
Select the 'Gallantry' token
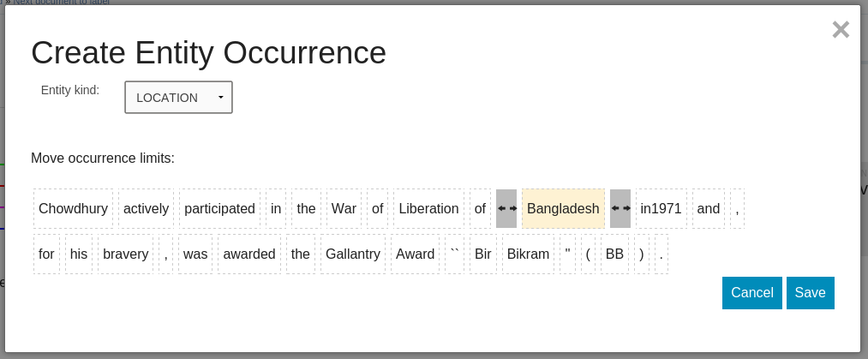[x=353, y=254]
